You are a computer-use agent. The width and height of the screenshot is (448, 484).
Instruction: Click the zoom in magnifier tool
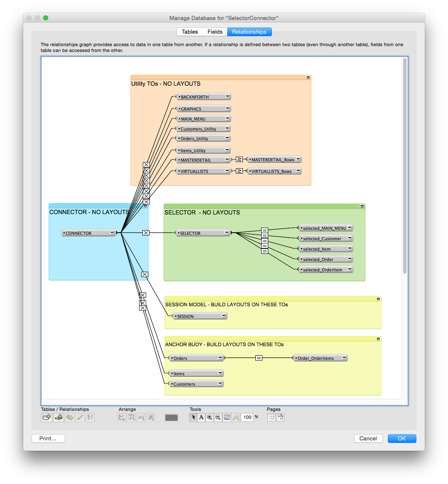coord(210,418)
